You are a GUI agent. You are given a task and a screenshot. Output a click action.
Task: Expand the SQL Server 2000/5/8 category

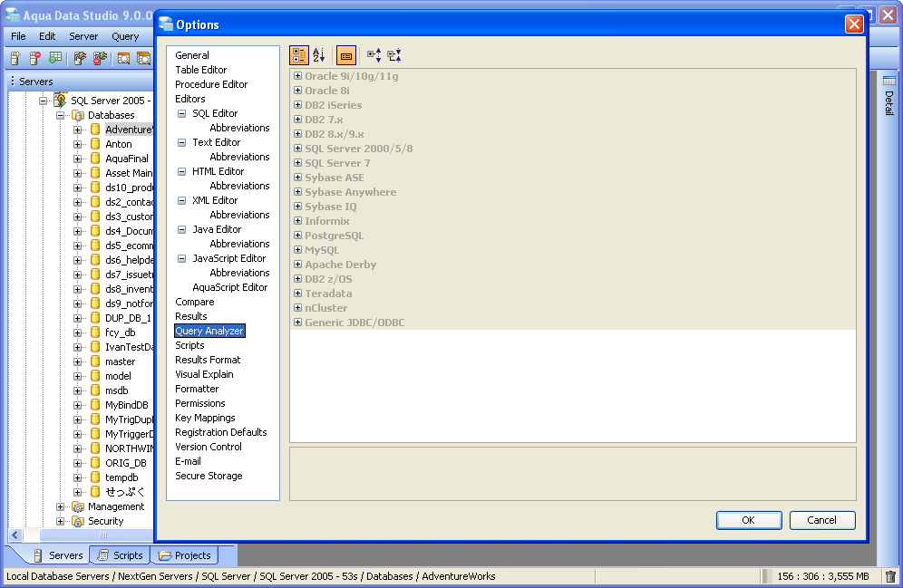297,148
